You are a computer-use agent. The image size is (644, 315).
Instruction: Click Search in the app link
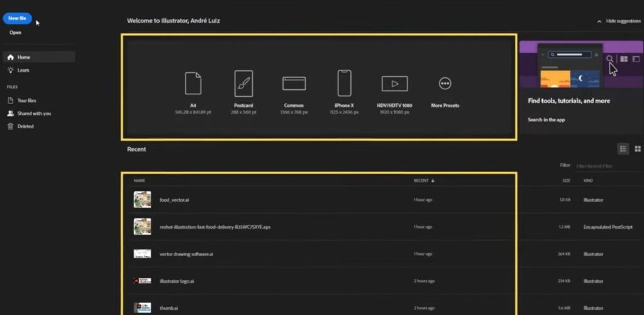click(547, 120)
